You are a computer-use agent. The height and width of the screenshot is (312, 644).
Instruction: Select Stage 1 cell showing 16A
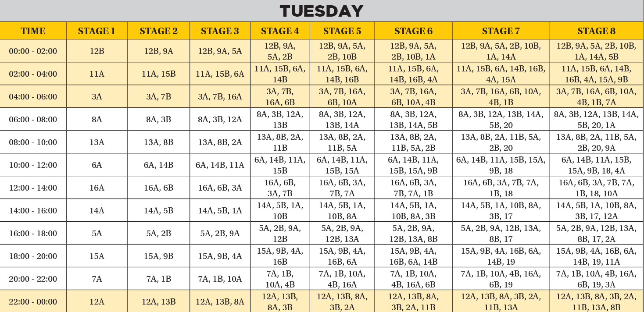[x=97, y=188]
